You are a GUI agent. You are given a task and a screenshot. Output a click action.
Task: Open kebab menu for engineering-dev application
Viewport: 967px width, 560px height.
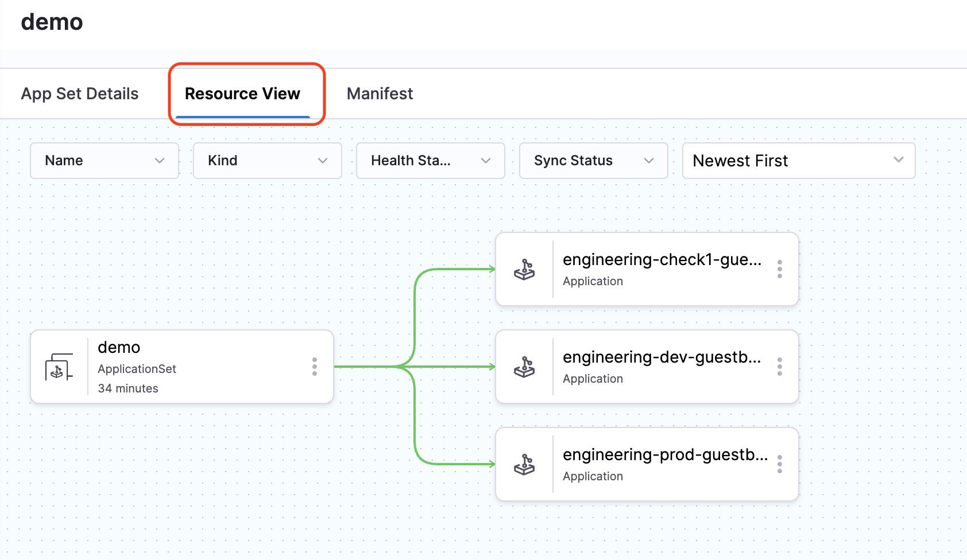click(x=779, y=367)
